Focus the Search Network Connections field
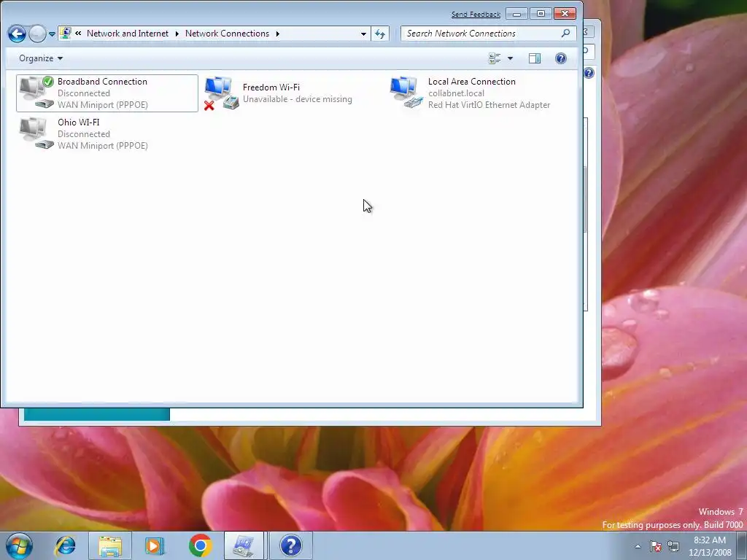This screenshot has height=560, width=747. coord(488,34)
